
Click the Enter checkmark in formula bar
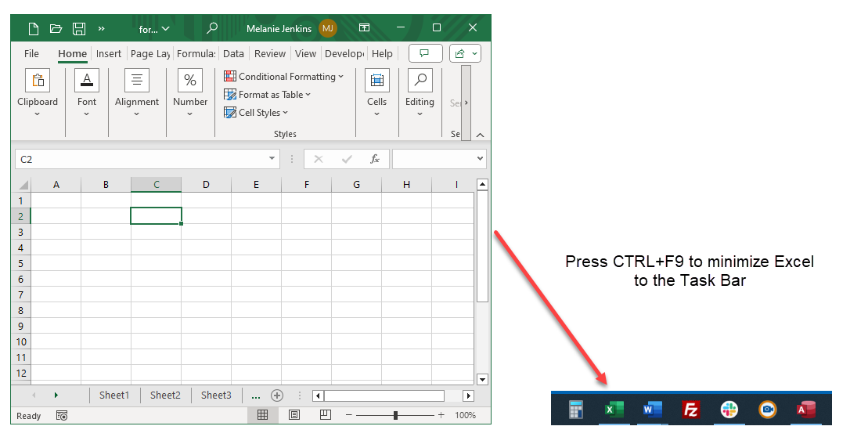pos(347,160)
